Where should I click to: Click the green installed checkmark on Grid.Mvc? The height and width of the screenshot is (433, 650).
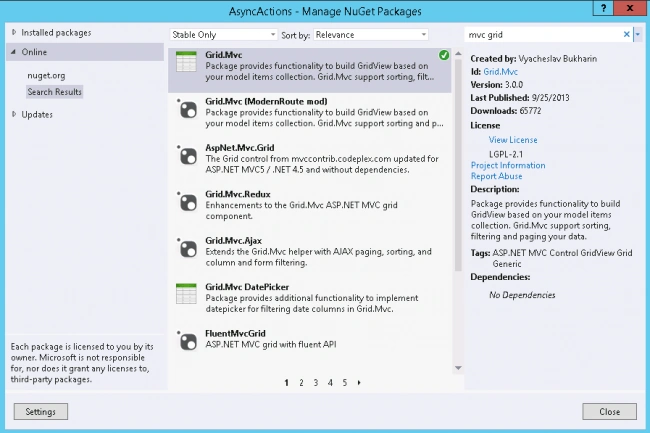click(444, 55)
